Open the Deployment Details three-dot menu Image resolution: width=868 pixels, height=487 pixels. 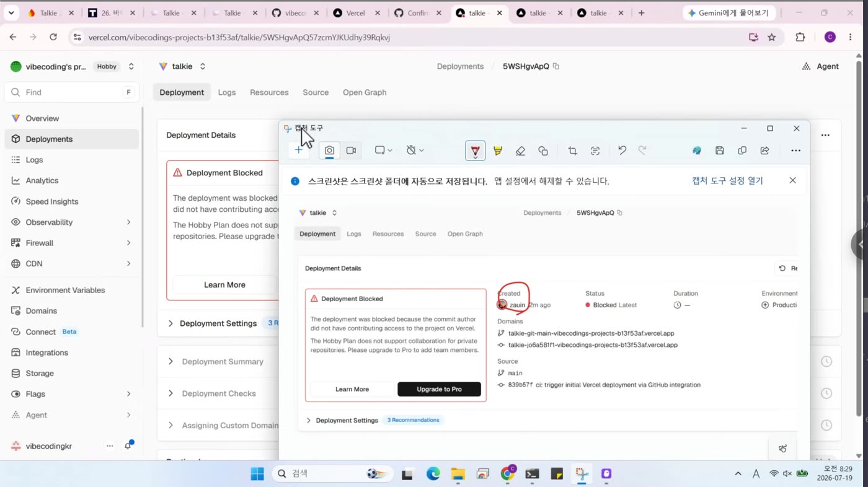point(825,135)
